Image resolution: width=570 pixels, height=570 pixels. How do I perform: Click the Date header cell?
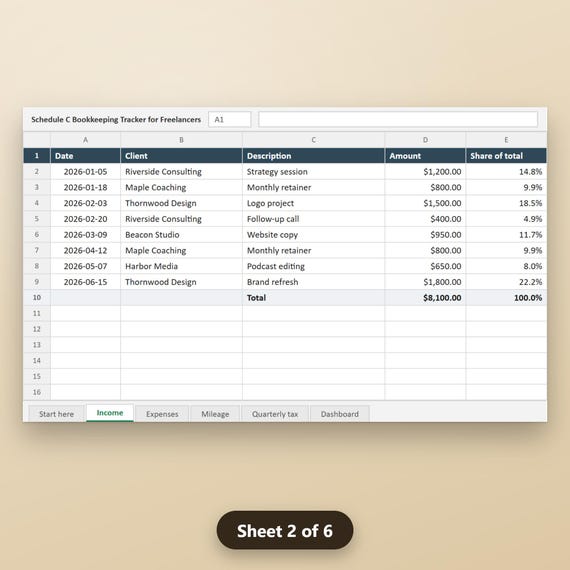[x=85, y=156]
